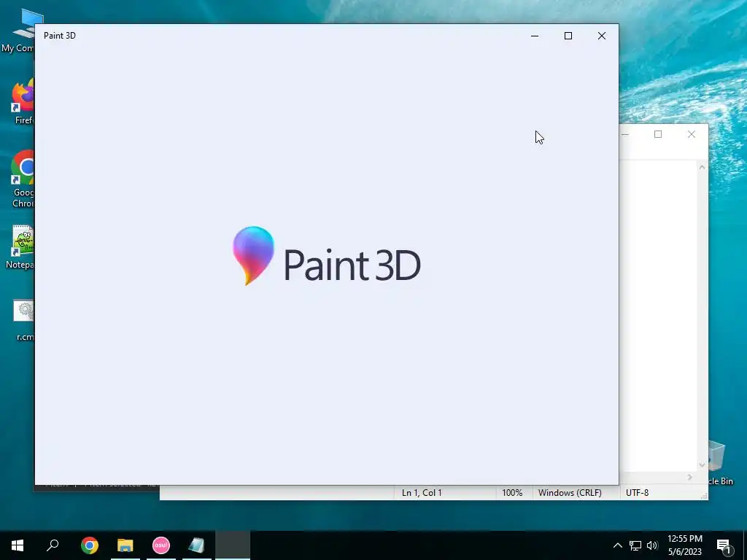Close the Paint 3D window
The height and width of the screenshot is (560, 747).
(602, 36)
